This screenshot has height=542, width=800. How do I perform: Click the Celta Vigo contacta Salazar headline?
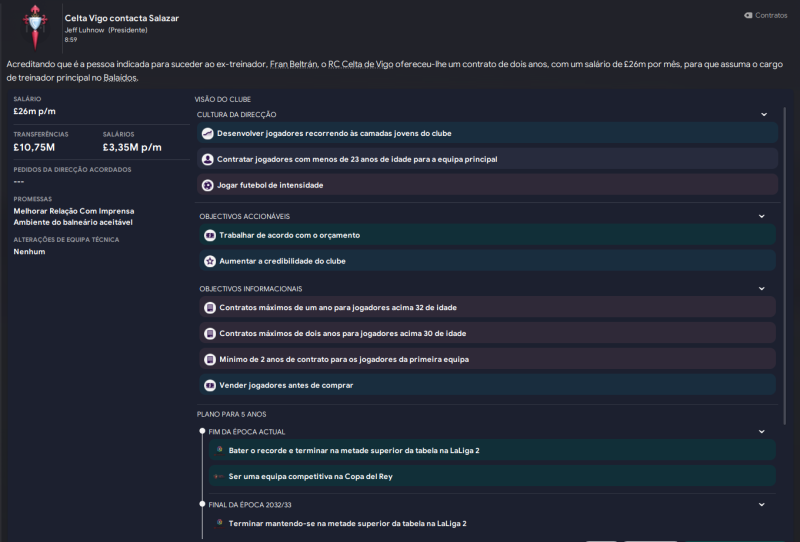click(121, 18)
